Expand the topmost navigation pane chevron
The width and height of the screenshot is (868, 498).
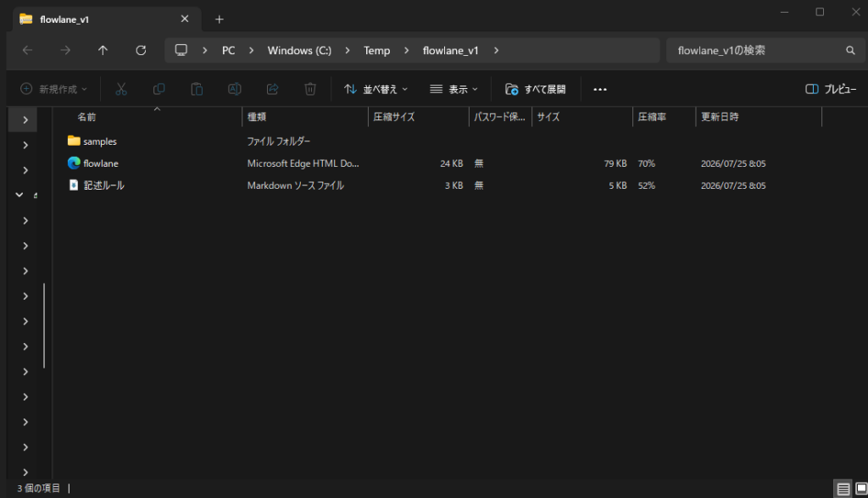pyautogui.click(x=25, y=119)
